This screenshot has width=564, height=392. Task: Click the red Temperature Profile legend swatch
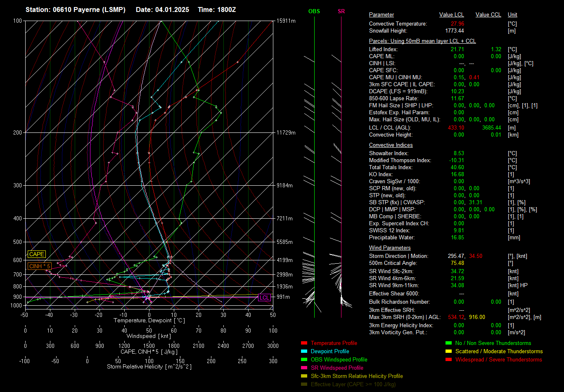click(304, 343)
